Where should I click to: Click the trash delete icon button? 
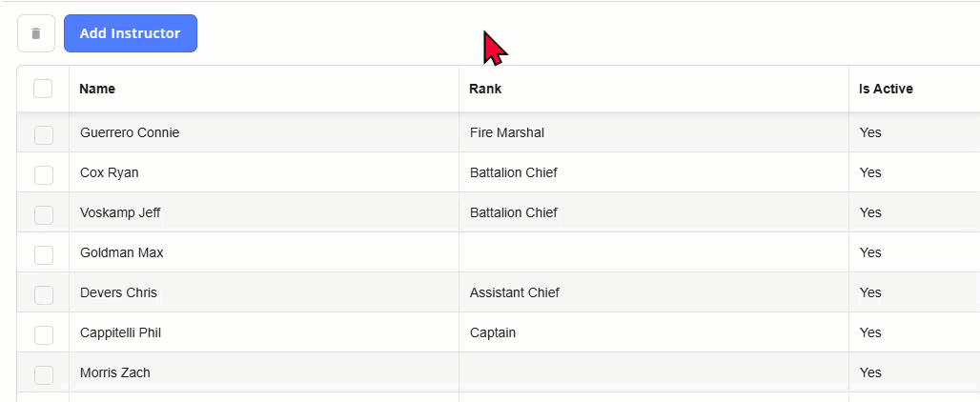pyautogui.click(x=36, y=33)
